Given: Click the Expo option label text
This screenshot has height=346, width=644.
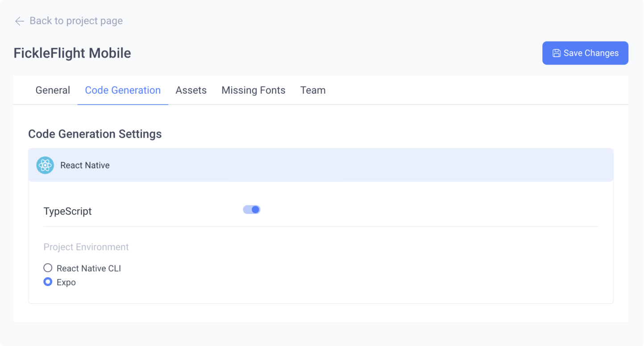Looking at the screenshot, I should pyautogui.click(x=66, y=282).
